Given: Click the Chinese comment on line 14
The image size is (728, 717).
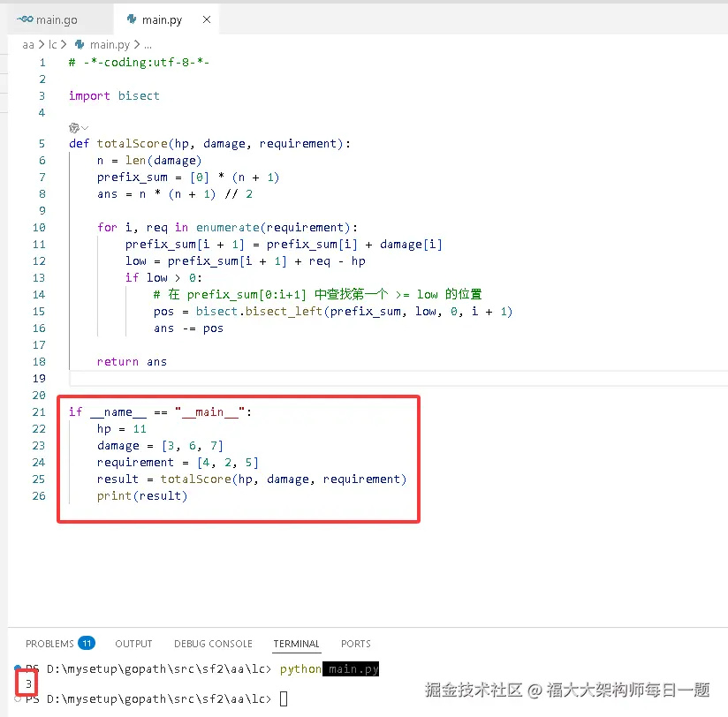Looking at the screenshot, I should 317,294.
